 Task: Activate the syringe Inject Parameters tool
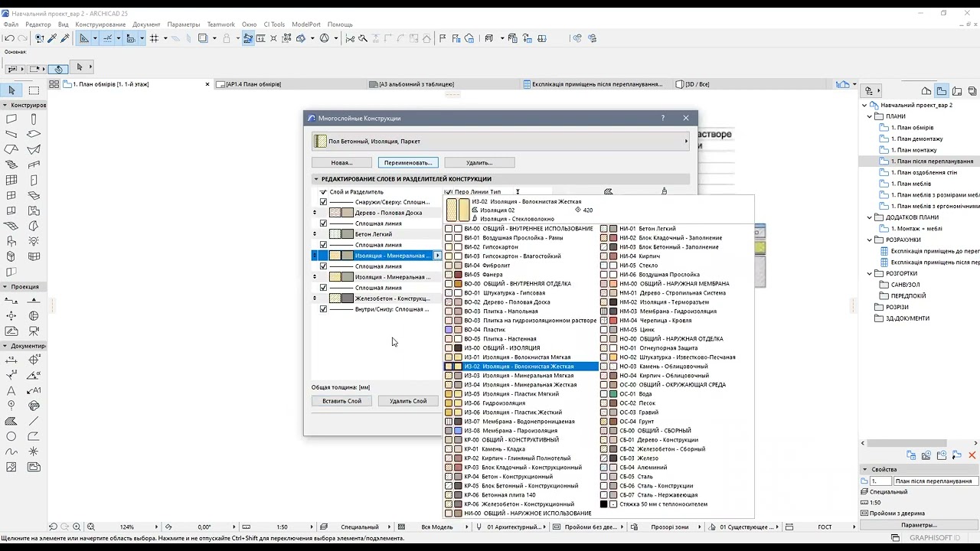65,38
